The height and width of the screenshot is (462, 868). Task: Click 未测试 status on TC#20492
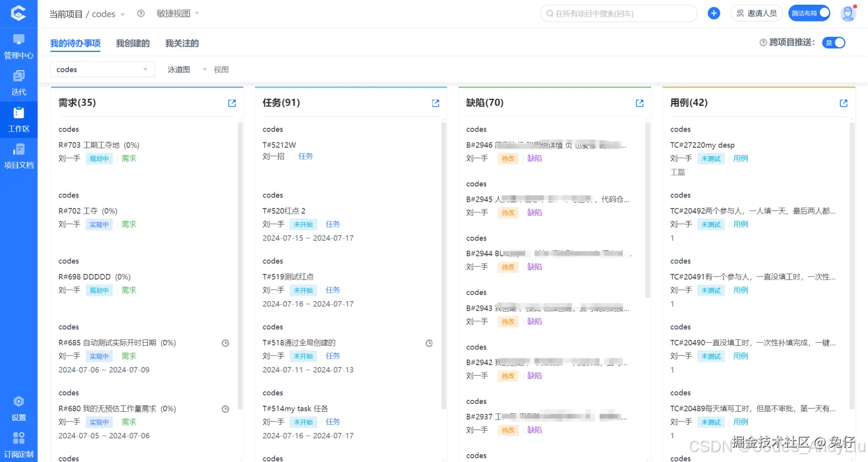click(x=711, y=225)
